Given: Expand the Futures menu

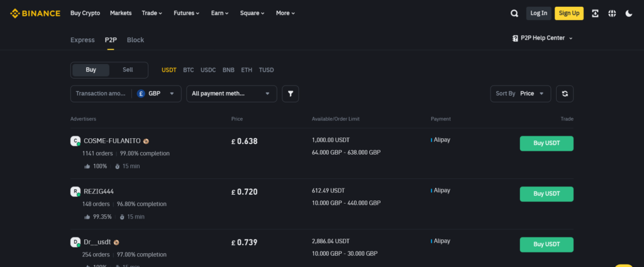Looking at the screenshot, I should [x=186, y=13].
